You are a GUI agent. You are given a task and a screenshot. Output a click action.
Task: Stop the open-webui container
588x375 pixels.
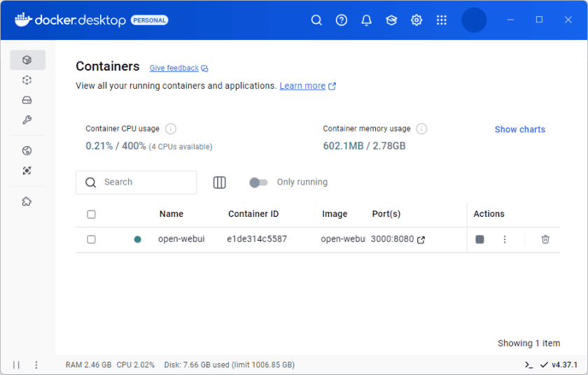[x=479, y=239]
